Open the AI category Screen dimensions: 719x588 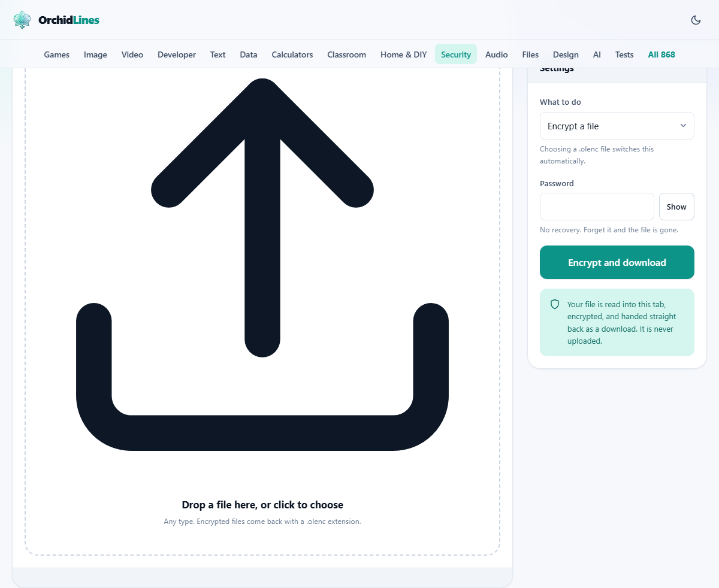(597, 54)
